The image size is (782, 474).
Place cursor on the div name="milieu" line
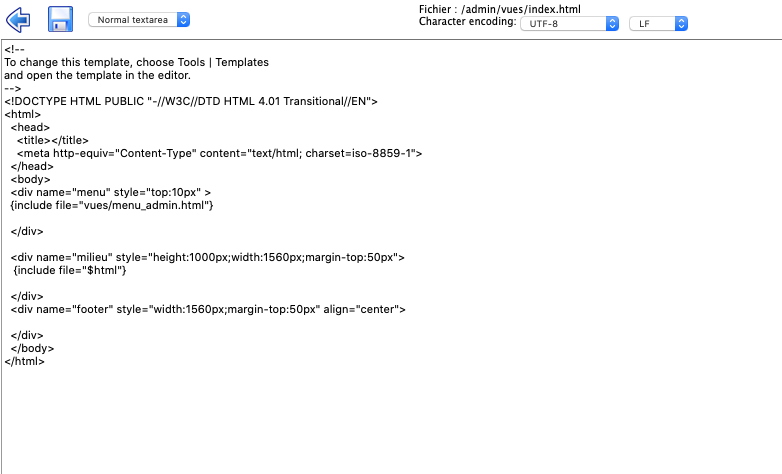[x=207, y=257]
